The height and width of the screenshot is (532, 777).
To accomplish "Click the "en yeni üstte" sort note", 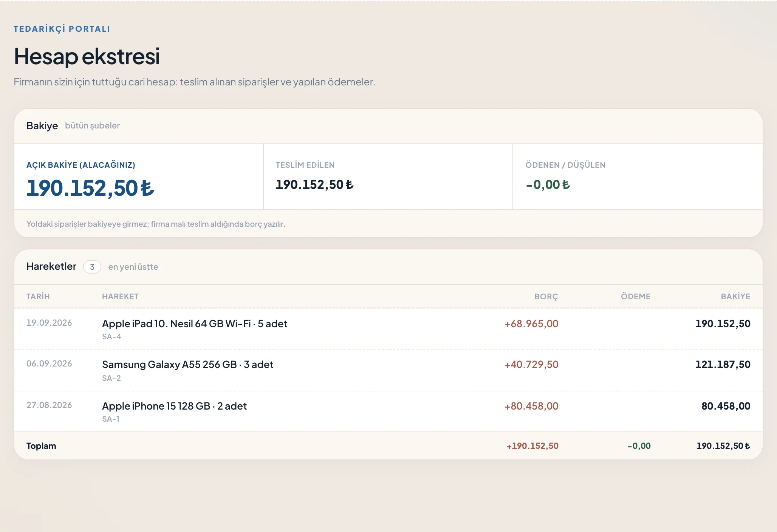I will [x=133, y=267].
